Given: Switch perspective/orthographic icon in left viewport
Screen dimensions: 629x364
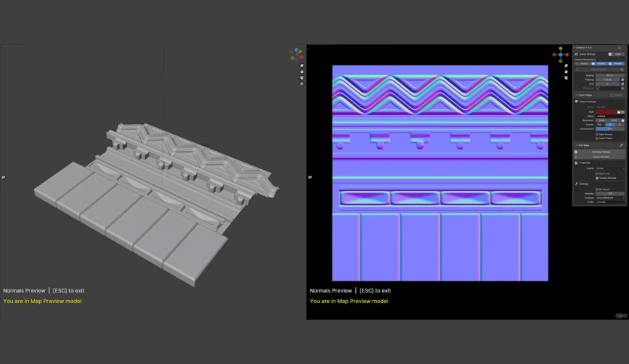Looking at the screenshot, I should [x=302, y=83].
